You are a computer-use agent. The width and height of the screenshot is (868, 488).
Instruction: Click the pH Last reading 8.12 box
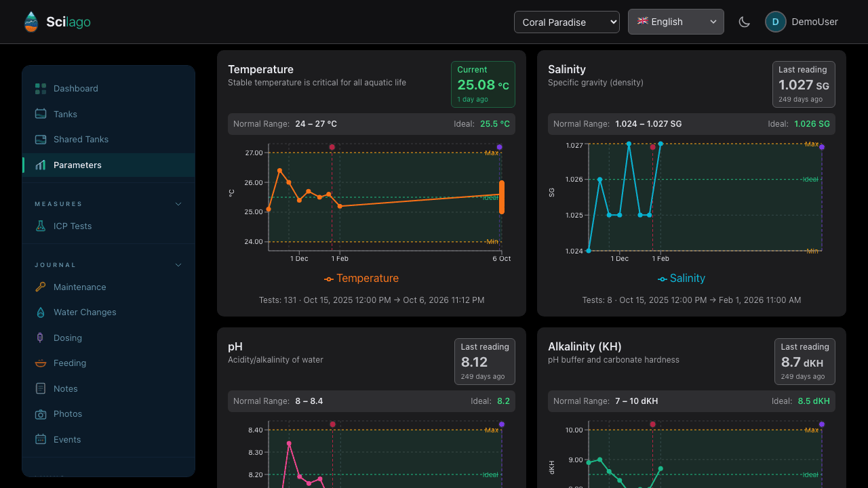click(x=485, y=362)
